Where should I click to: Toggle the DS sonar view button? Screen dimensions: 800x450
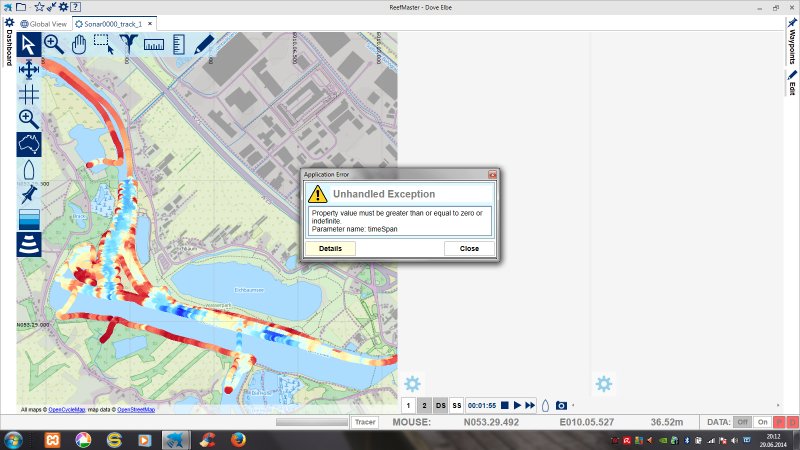tap(440, 405)
